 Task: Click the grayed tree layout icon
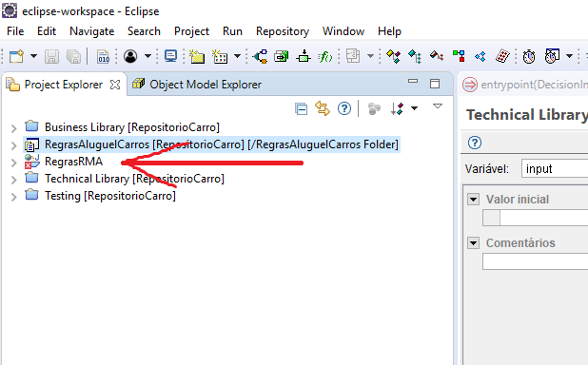(x=353, y=56)
